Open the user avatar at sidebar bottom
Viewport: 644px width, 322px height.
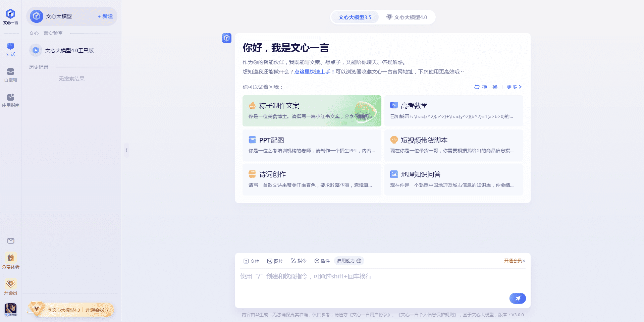coord(11,309)
